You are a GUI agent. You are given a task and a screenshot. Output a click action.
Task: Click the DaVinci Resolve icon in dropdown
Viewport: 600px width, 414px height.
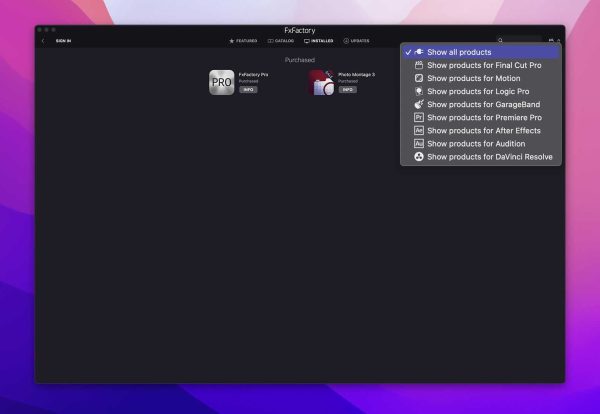click(419, 157)
